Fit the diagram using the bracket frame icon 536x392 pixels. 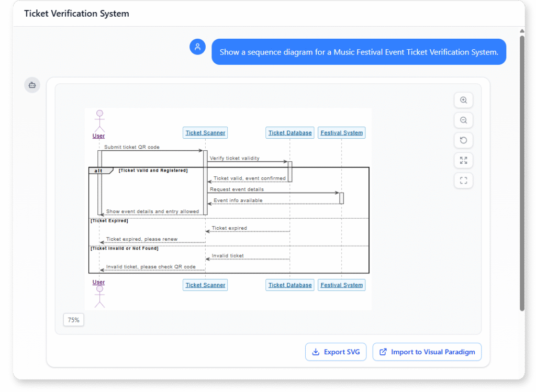point(463,180)
